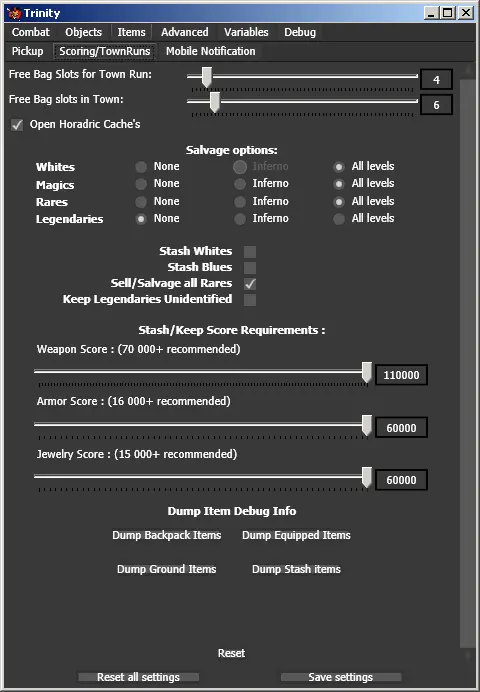Open the Objects tab
This screenshot has width=480, height=692.
[83, 32]
